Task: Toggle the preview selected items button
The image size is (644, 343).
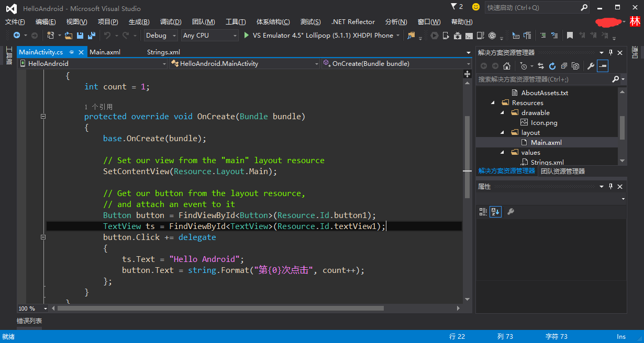Action: point(603,66)
